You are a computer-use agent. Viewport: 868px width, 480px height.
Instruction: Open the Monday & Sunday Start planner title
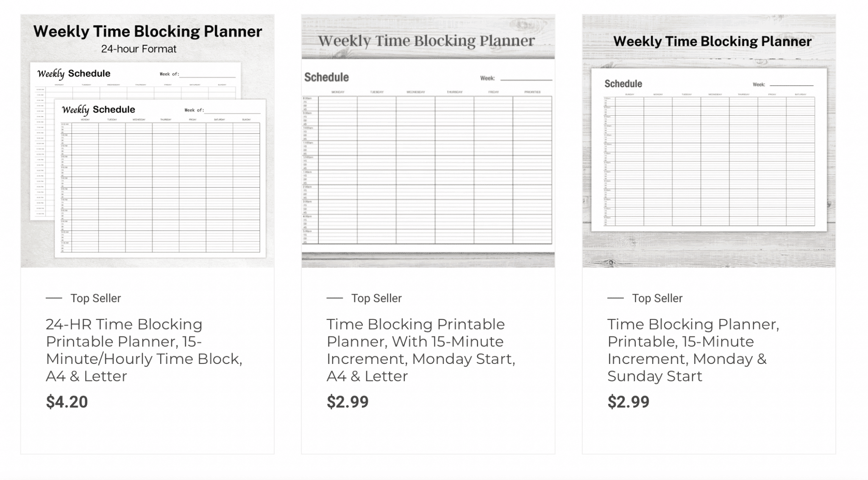coord(693,350)
